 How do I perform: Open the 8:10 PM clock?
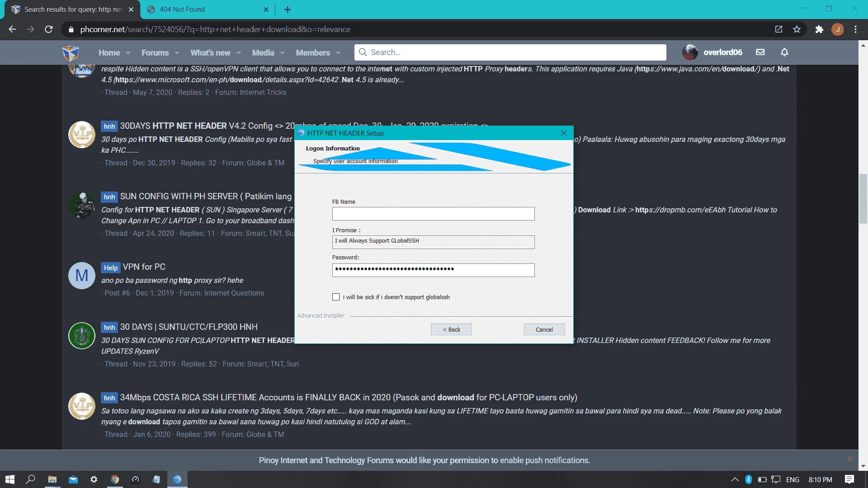820,479
